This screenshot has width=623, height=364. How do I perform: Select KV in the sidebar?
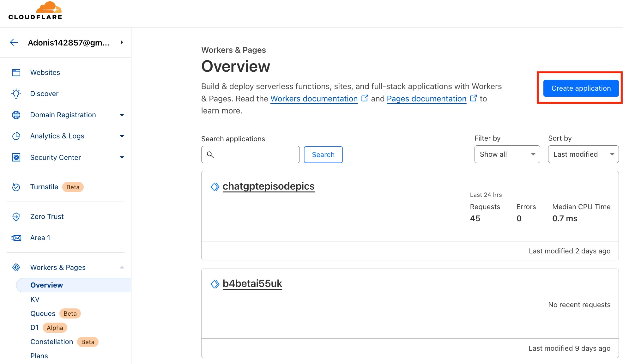pyautogui.click(x=35, y=299)
